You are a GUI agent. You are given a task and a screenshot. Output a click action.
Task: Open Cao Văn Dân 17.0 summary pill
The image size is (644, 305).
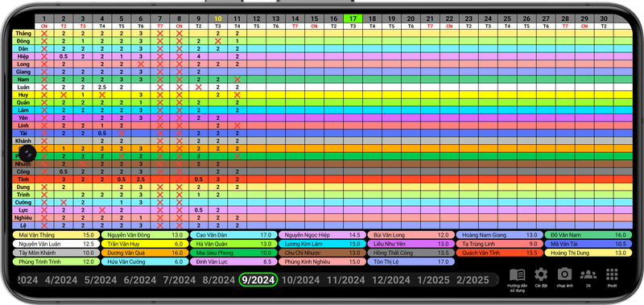tap(233, 235)
